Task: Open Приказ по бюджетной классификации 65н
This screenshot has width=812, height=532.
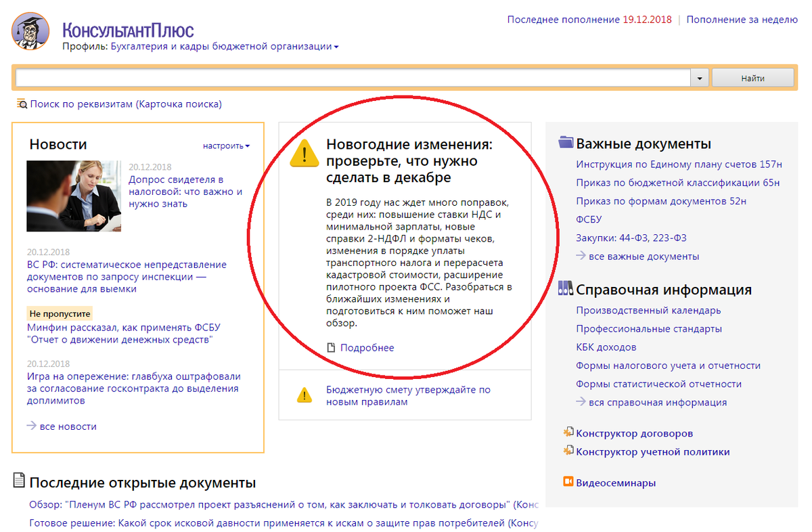Action: (x=677, y=183)
